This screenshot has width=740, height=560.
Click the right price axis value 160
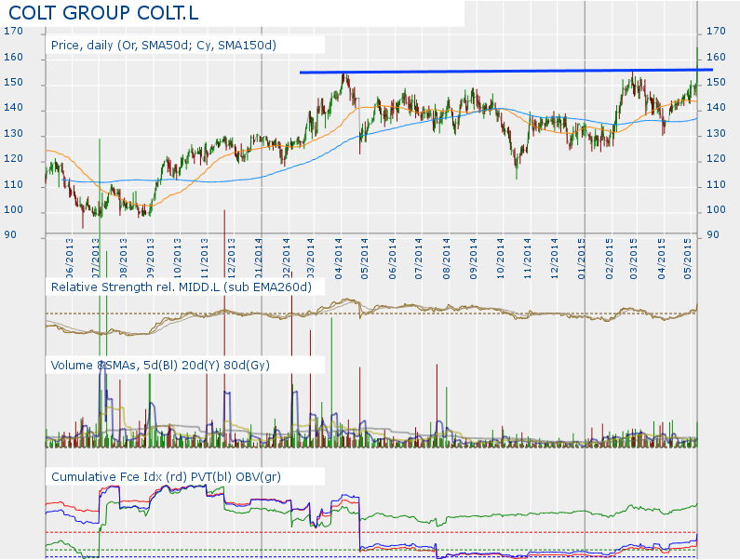click(716, 57)
